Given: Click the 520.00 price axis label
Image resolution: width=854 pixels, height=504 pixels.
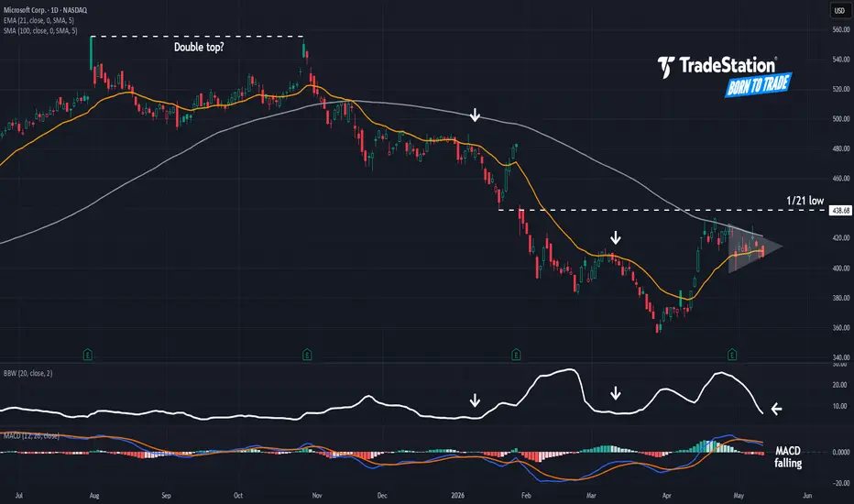Looking at the screenshot, I should pos(841,89).
